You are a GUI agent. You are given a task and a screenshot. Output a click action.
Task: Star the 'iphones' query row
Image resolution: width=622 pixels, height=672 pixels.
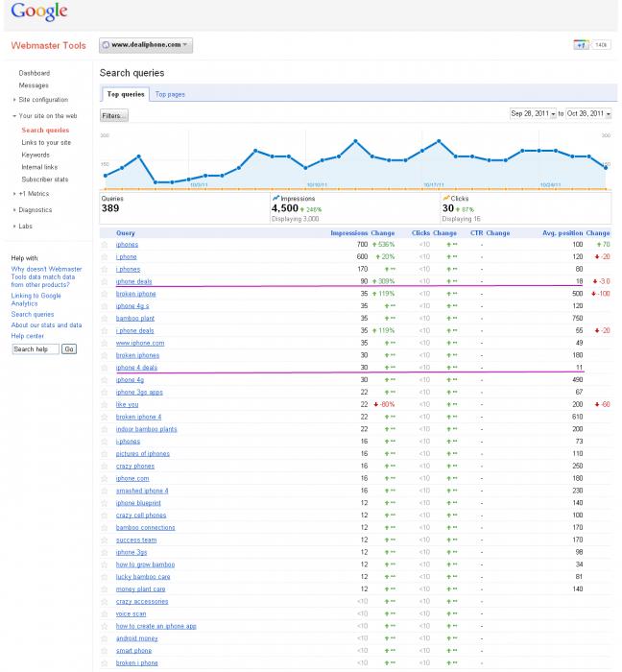104,245
